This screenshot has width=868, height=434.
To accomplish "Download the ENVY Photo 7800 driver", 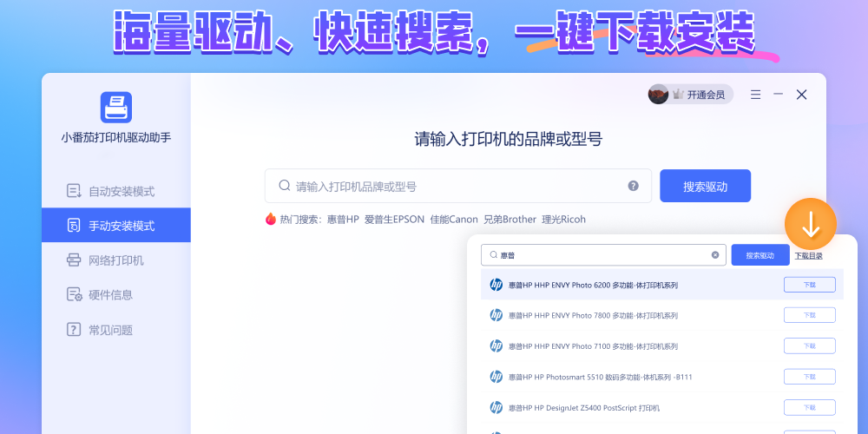I will click(x=809, y=315).
